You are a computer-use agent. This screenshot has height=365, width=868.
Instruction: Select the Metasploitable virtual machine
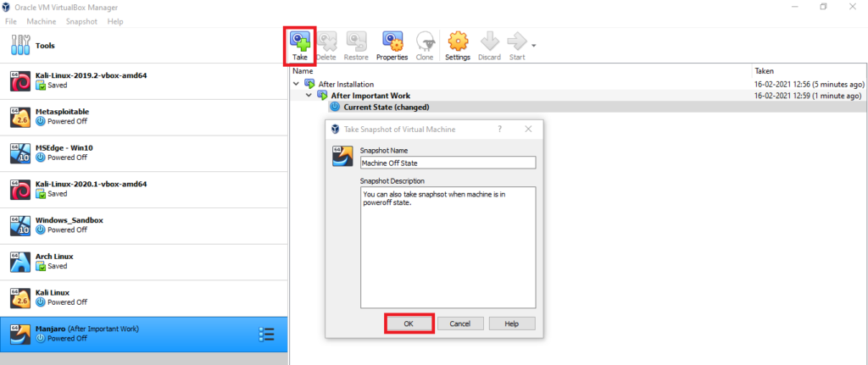pos(143,117)
